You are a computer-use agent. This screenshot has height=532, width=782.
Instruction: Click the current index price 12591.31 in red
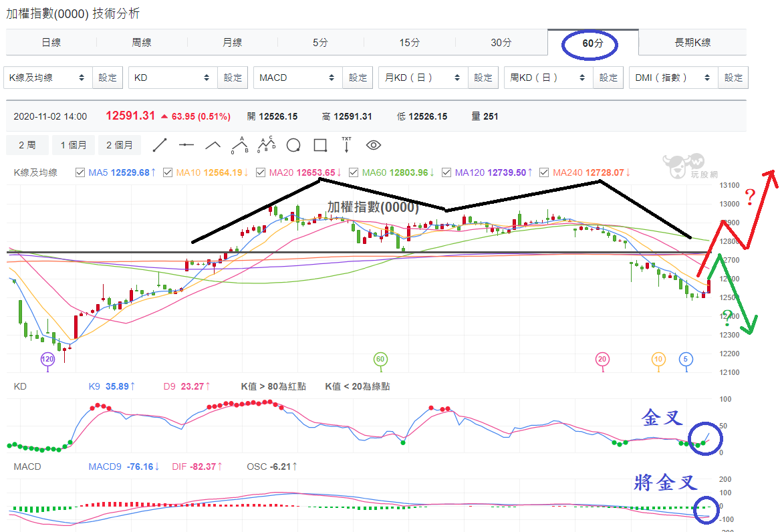(130, 116)
